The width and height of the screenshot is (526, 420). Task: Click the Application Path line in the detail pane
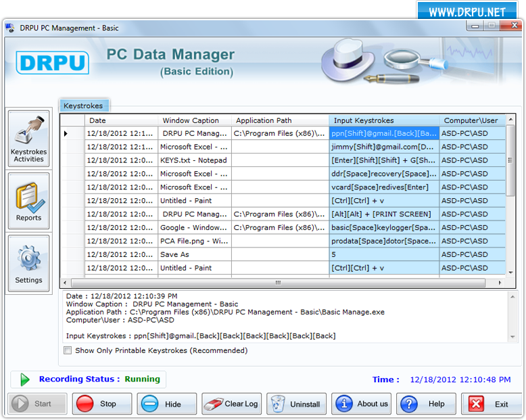pyautogui.click(x=225, y=312)
